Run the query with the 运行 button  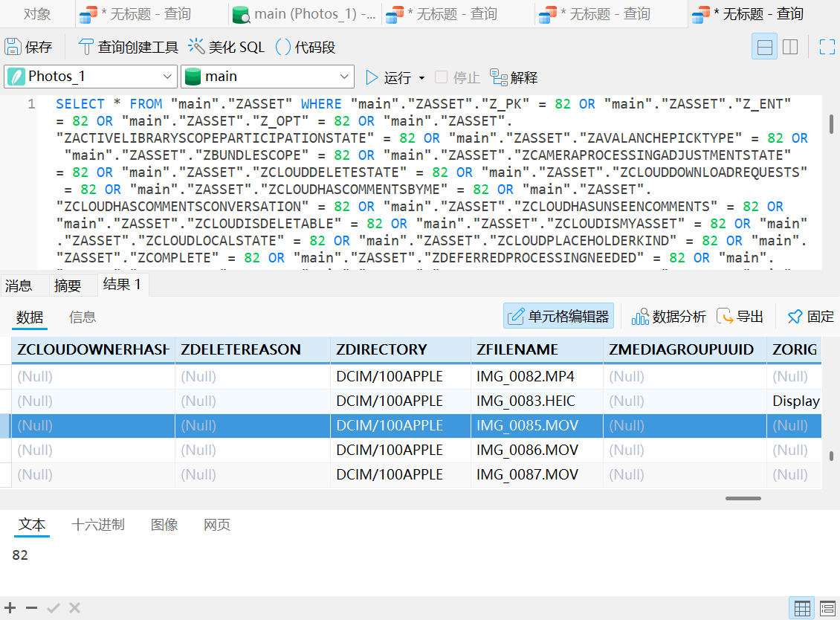(388, 78)
